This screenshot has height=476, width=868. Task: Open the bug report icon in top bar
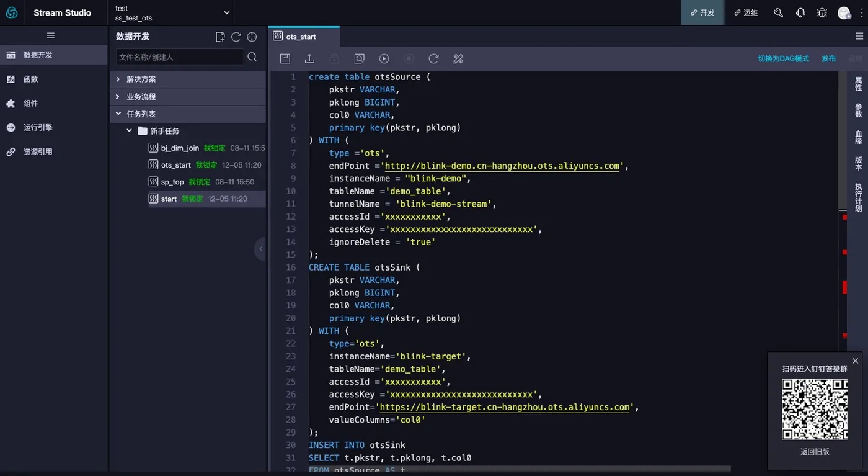[822, 12]
